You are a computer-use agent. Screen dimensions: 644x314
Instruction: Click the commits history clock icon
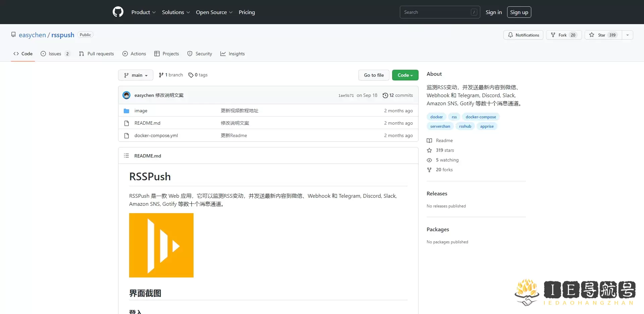point(385,96)
